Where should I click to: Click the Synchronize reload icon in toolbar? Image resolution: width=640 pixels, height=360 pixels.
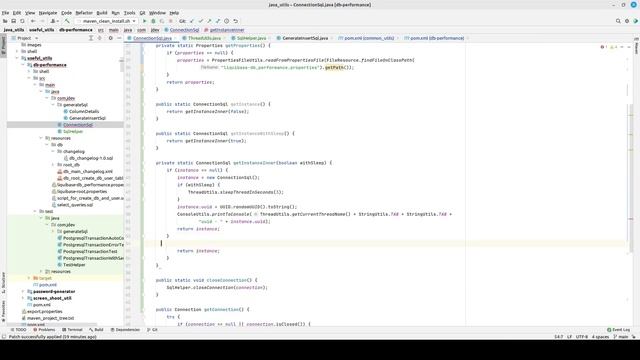[22, 21]
